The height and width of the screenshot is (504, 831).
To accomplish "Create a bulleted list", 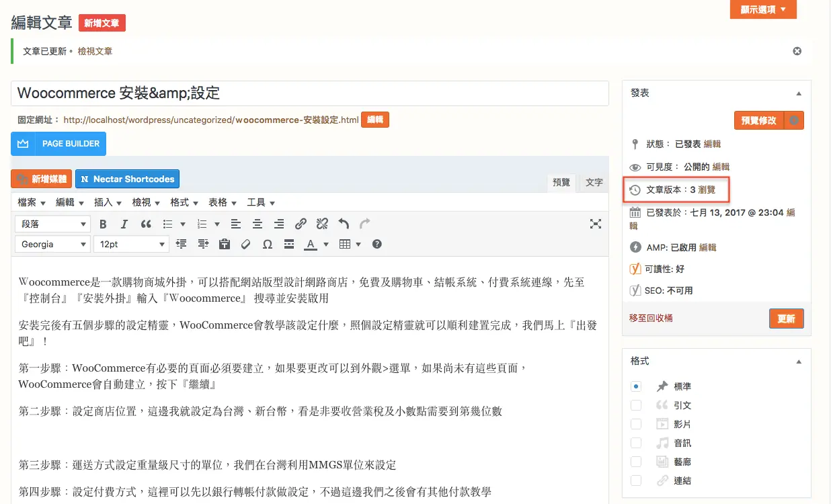I will pos(167,224).
